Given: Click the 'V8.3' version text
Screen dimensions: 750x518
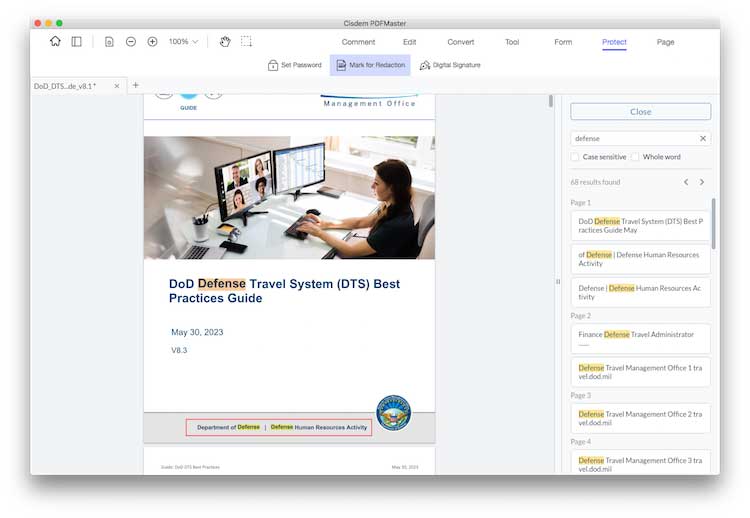Looking at the screenshot, I should click(x=179, y=350).
